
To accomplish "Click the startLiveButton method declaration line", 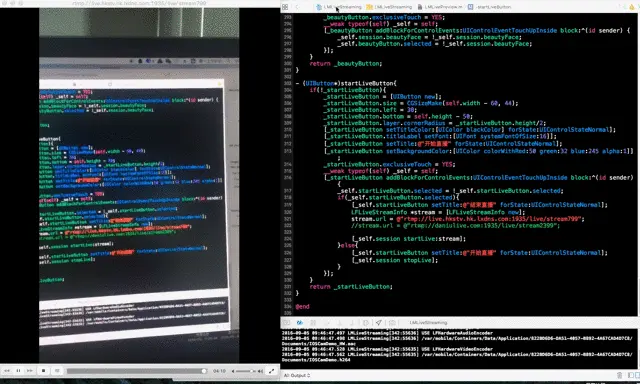I will coord(346,83).
